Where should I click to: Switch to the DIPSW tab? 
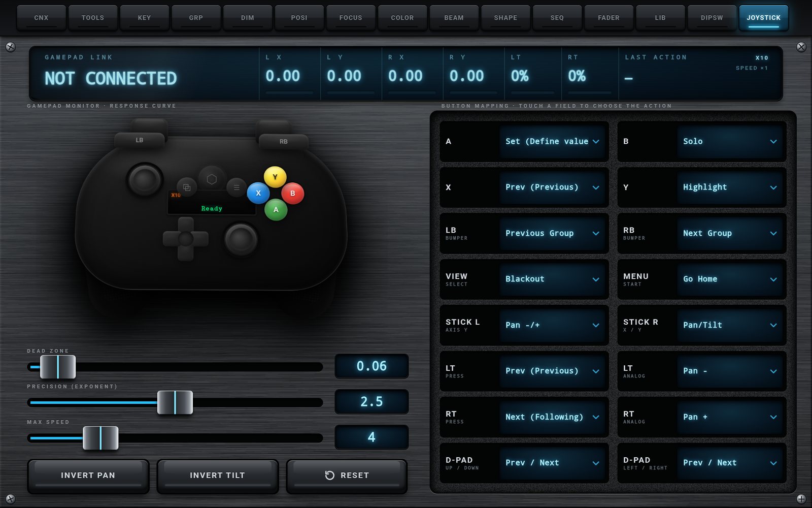[712, 18]
